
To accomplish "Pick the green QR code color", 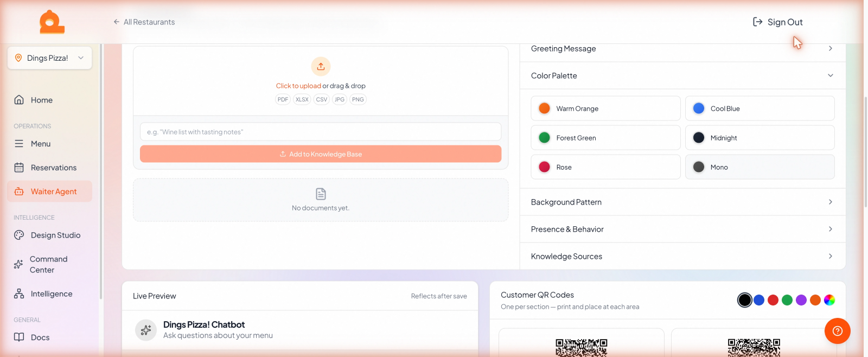I will 787,300.
